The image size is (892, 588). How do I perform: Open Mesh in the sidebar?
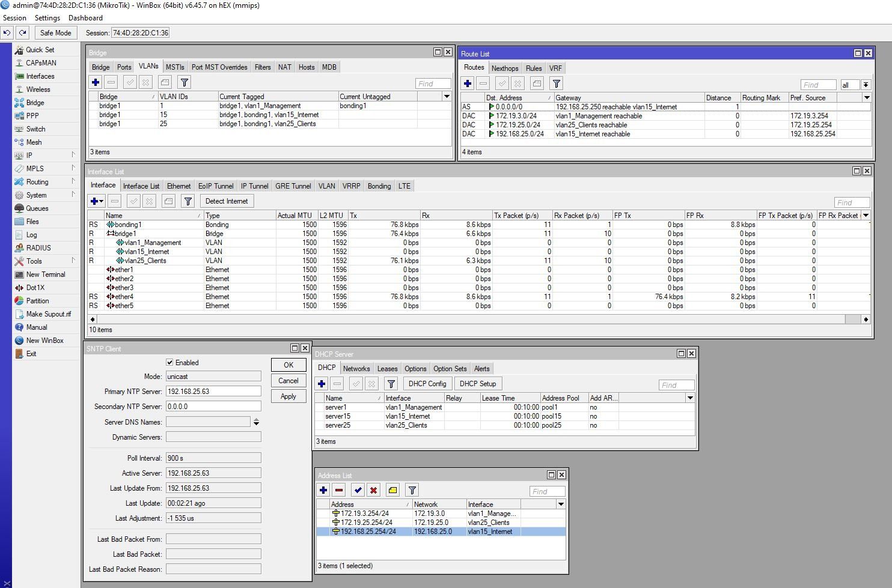[34, 142]
